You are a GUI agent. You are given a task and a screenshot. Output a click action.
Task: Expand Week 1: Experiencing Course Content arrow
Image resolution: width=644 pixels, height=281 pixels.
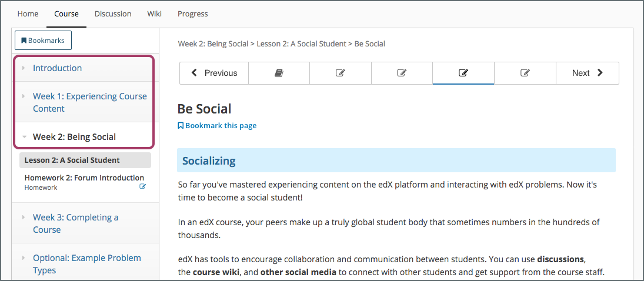[24, 96]
